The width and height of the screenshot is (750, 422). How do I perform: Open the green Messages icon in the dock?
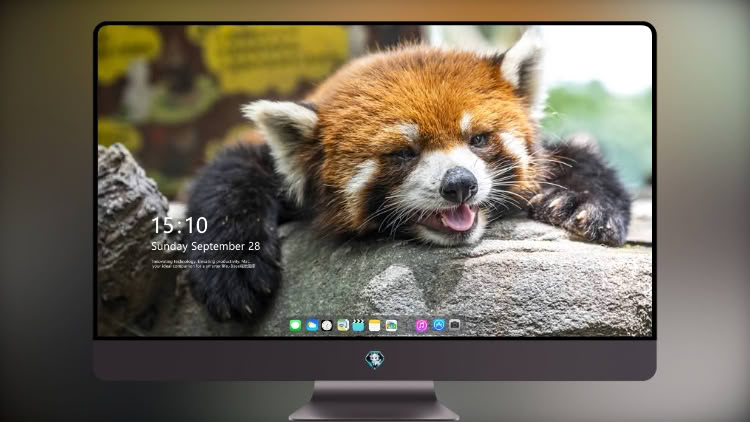(x=295, y=325)
